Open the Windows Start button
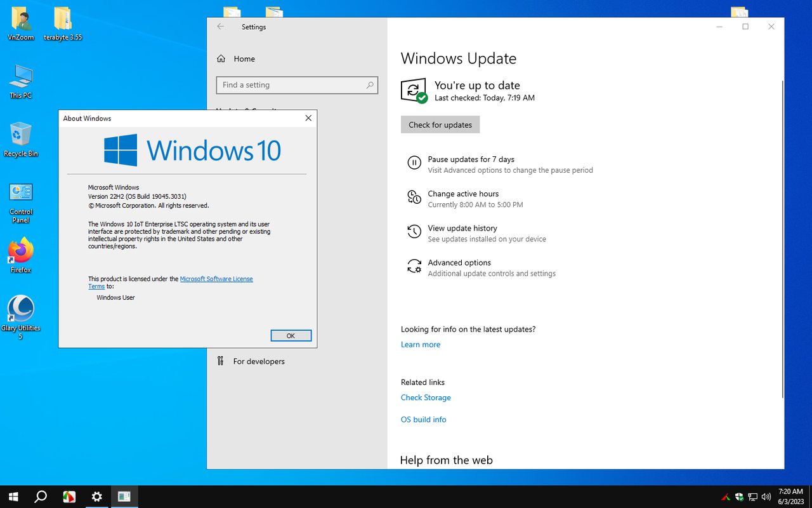Image resolution: width=812 pixels, height=508 pixels. pos(13,497)
